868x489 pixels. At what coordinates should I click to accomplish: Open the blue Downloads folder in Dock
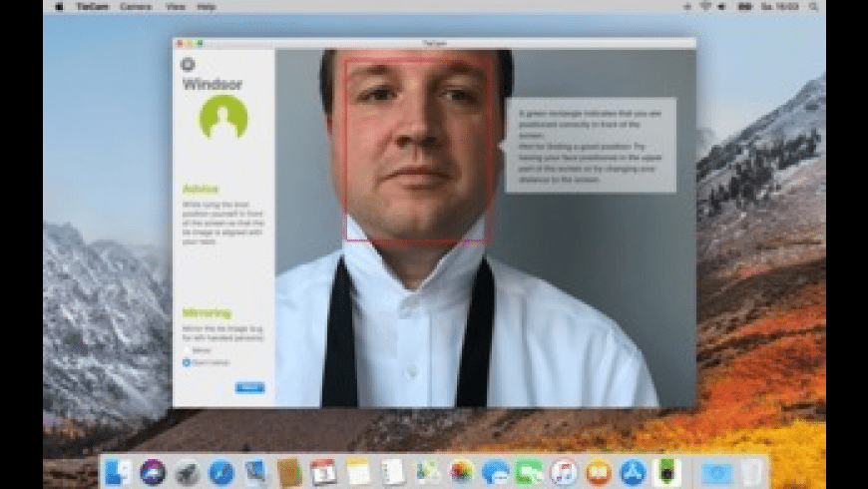coord(717,473)
